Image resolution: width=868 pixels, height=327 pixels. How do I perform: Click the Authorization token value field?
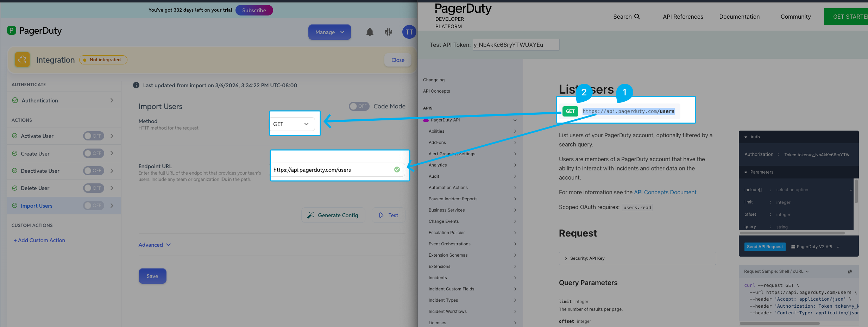pos(817,155)
